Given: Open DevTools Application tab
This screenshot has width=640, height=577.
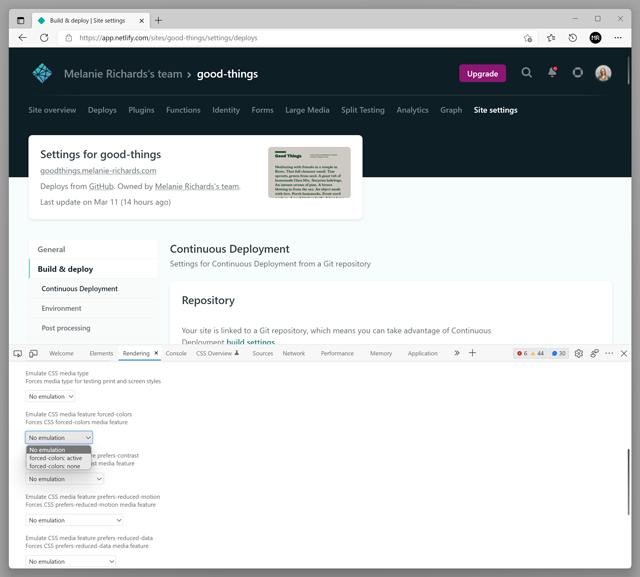Looking at the screenshot, I should [x=422, y=353].
